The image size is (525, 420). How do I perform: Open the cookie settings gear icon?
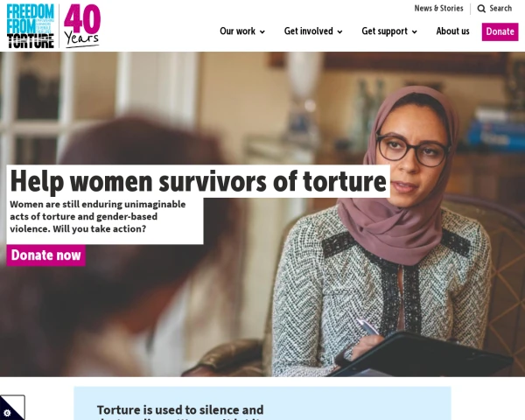point(7,413)
